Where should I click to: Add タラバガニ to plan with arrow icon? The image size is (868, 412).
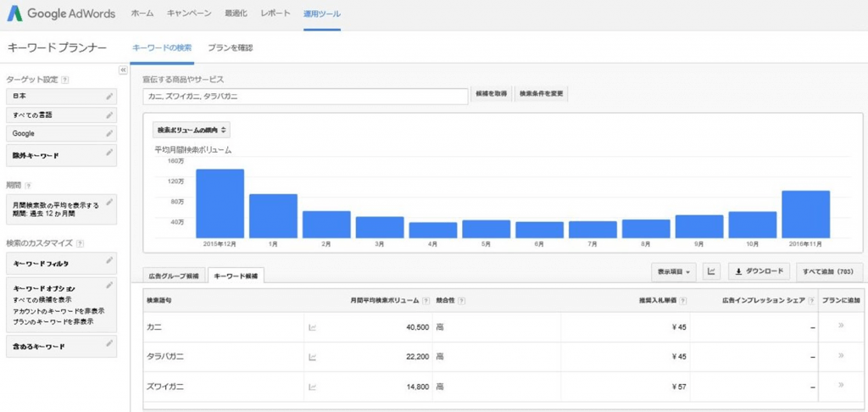[x=841, y=356]
